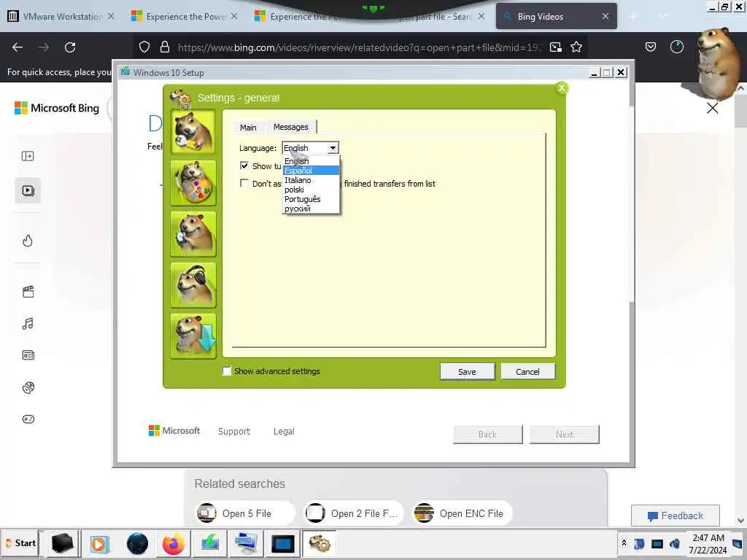
Task: Open Bing movies clapperboard icon
Action: point(28,292)
